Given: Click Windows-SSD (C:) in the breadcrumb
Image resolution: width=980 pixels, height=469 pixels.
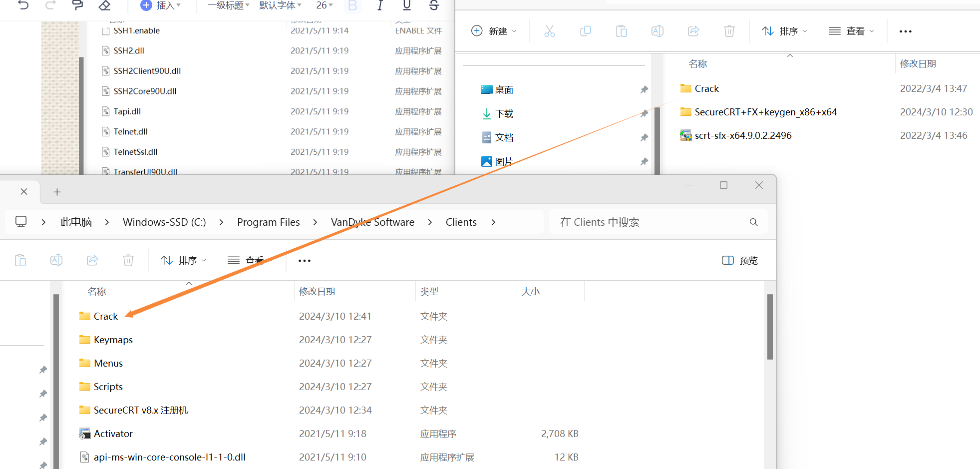Looking at the screenshot, I should pos(164,222).
